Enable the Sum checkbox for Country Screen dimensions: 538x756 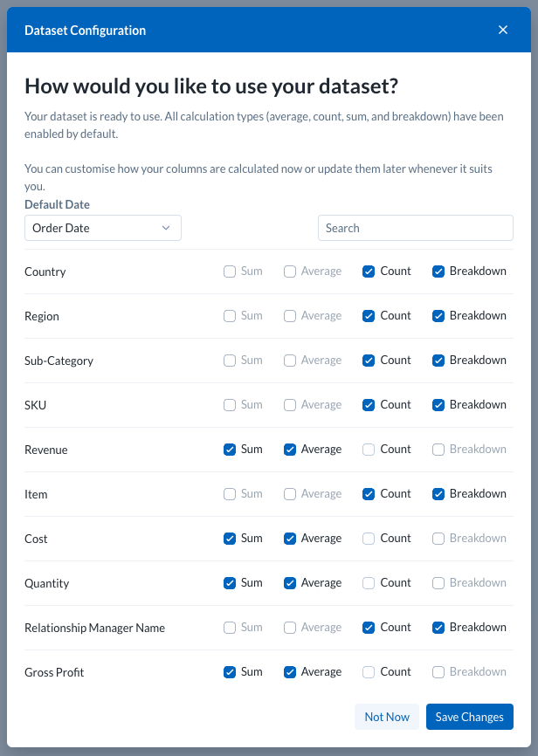[x=229, y=271]
